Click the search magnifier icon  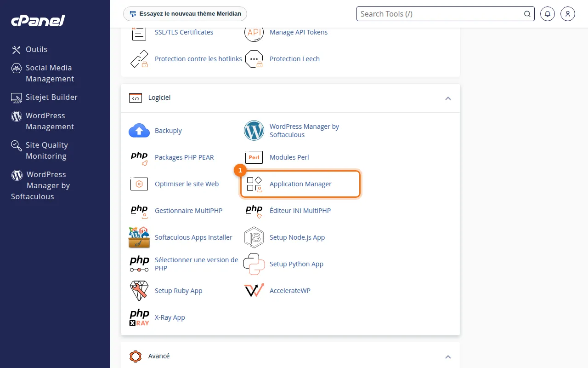pyautogui.click(x=527, y=14)
